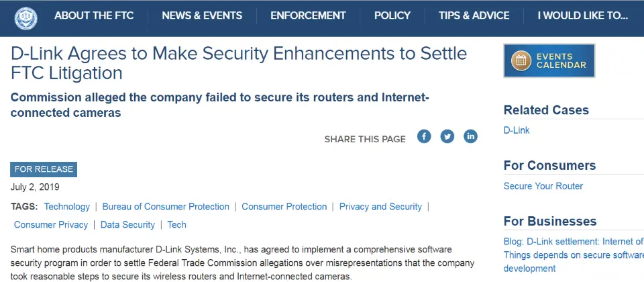Image resolution: width=644 pixels, height=282 pixels.
Task: Follow the Bureau of Consumer Protection tag
Action: [x=166, y=207]
